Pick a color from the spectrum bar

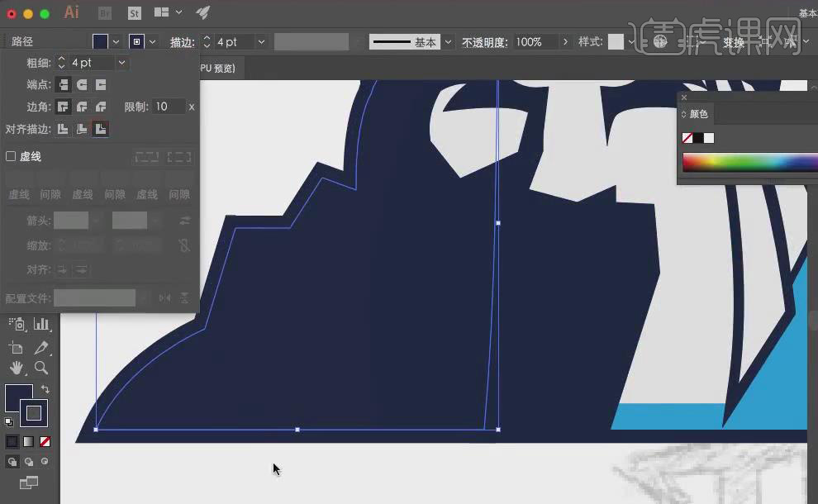point(750,163)
